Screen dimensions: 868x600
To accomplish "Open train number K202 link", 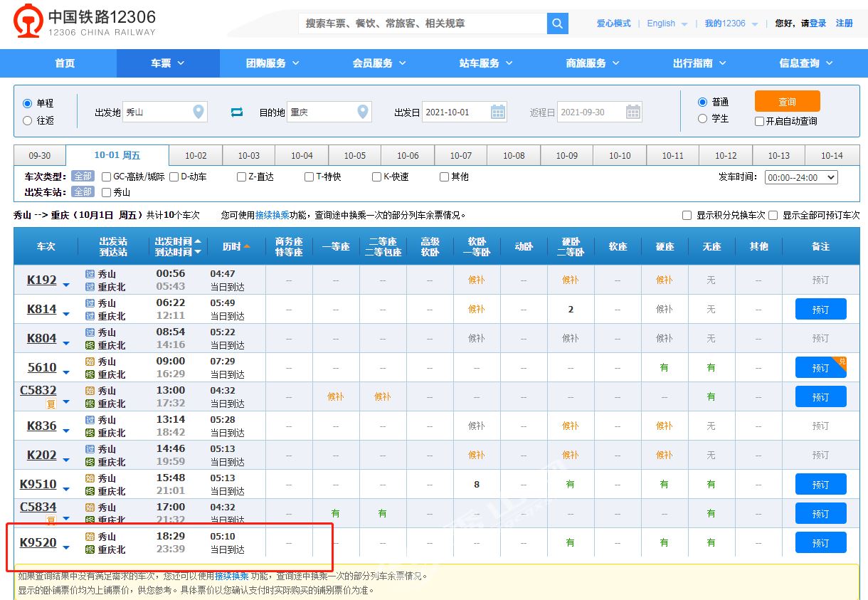I will click(x=42, y=455).
